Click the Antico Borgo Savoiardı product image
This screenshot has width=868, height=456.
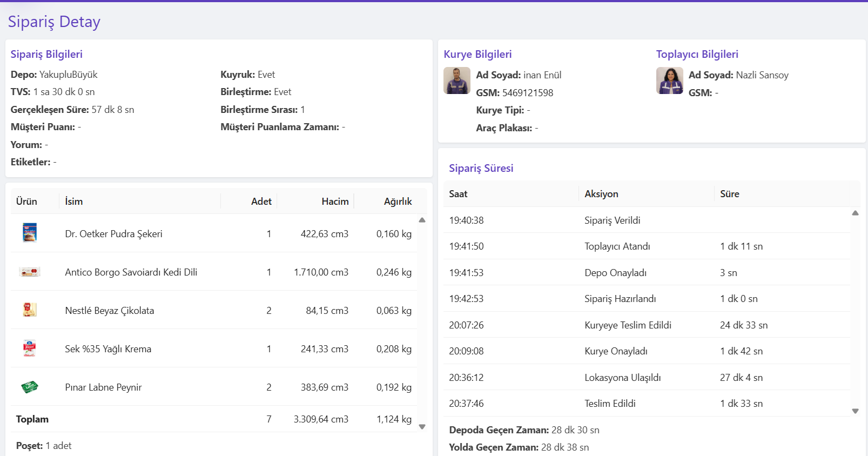(30, 272)
